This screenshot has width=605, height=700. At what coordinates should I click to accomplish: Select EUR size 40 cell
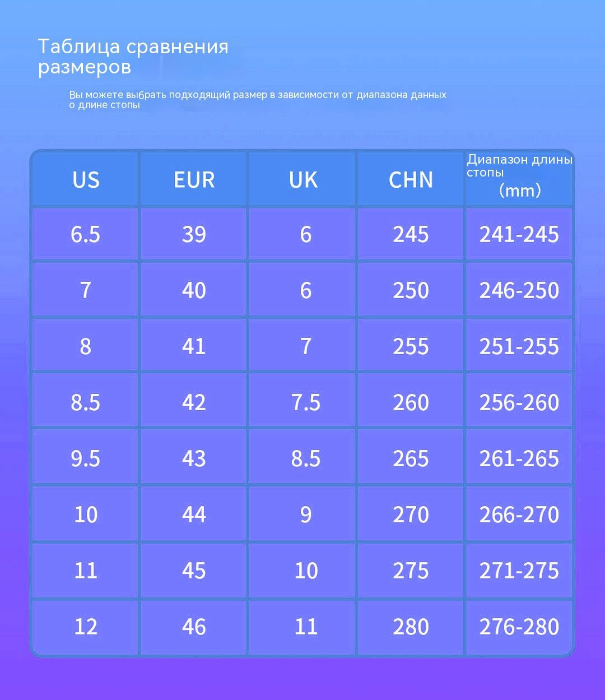194,290
